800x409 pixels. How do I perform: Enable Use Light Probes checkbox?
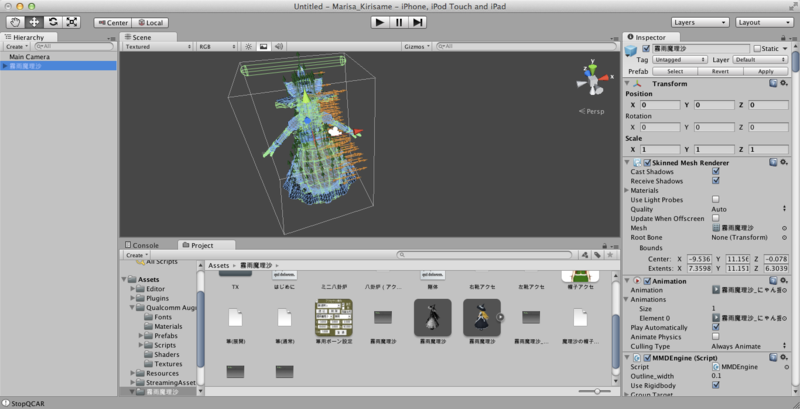click(715, 199)
